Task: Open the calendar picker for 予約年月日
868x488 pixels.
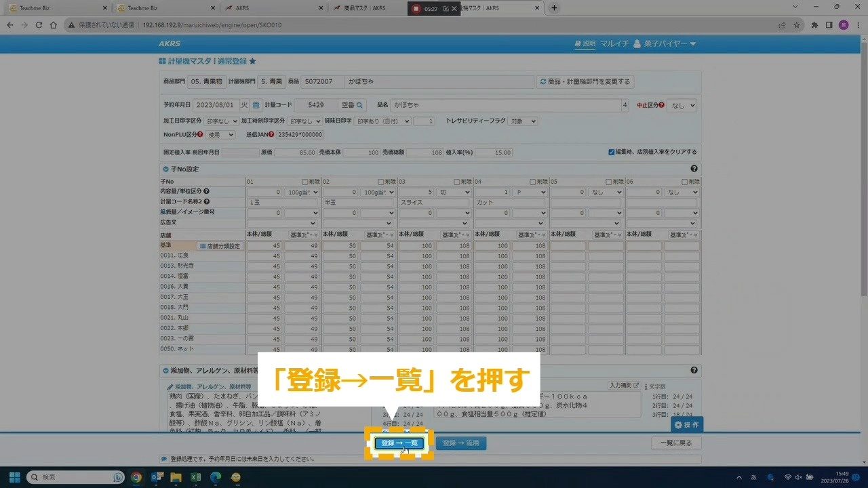Action: click(x=256, y=105)
